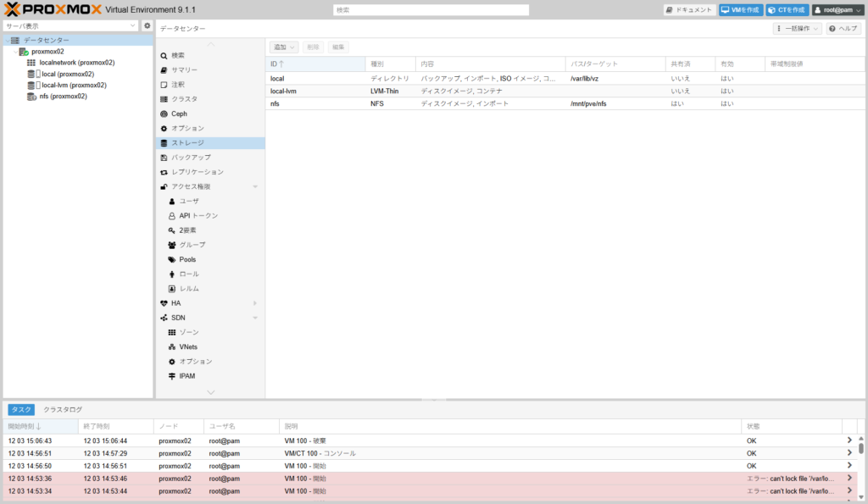The height and width of the screenshot is (504, 868).
Task: Click the gear icon beside server view selector
Action: [x=147, y=26]
